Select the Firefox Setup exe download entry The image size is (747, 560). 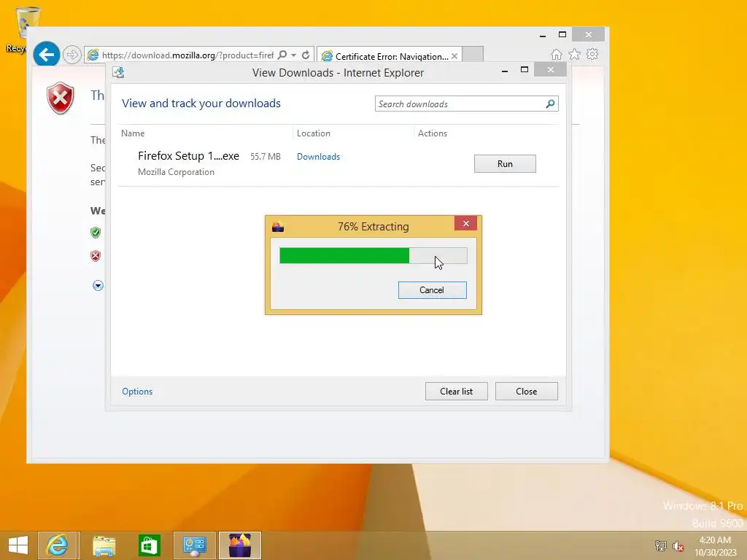tap(338, 164)
